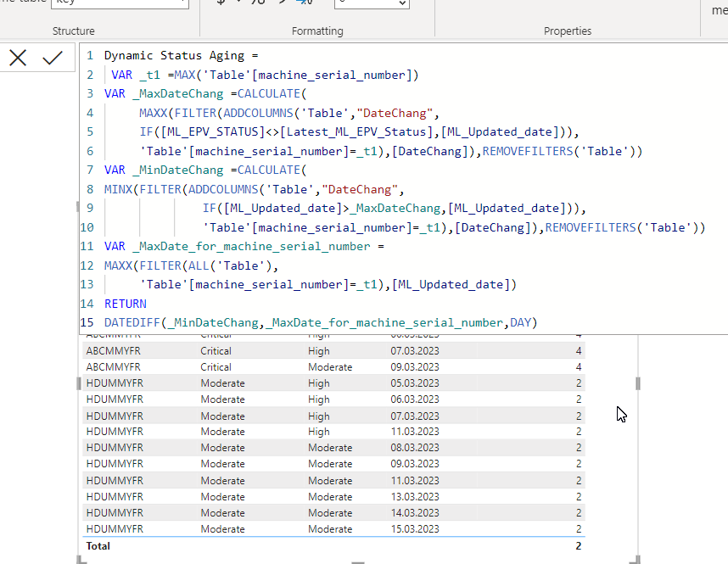Click 'Critical' cell in ABCMMYFR 07.03.2023 row

(216, 351)
